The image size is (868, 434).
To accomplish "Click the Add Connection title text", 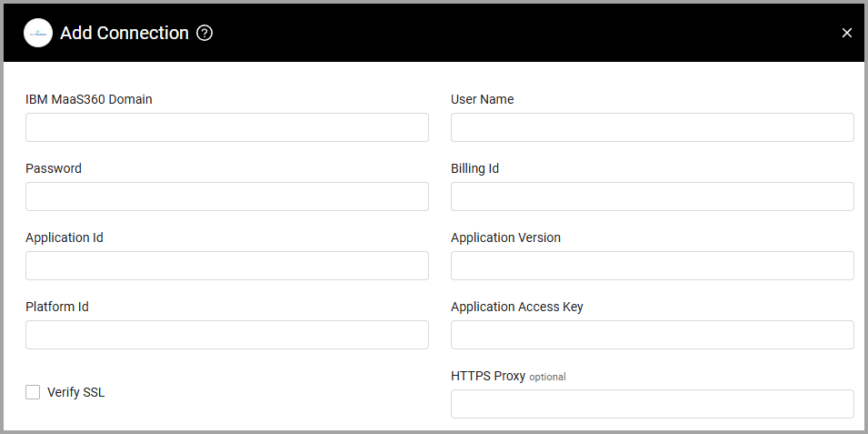I will coord(125,34).
